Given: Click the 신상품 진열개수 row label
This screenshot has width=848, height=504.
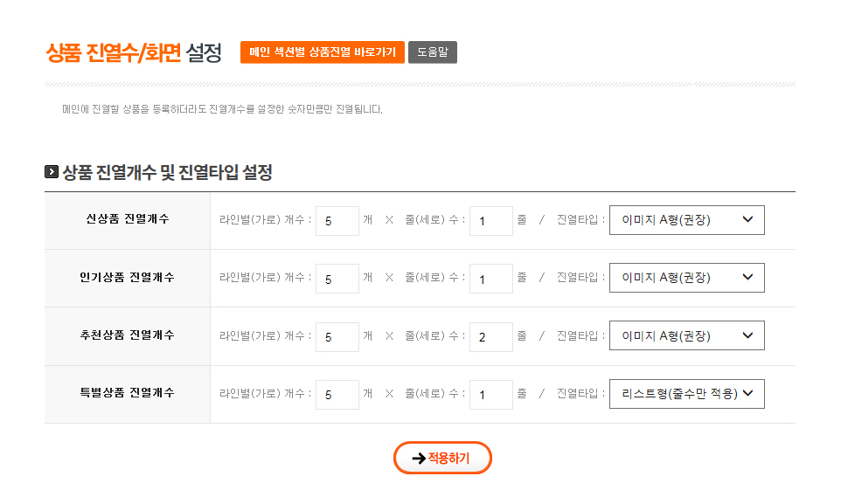Looking at the screenshot, I should click(x=127, y=219).
